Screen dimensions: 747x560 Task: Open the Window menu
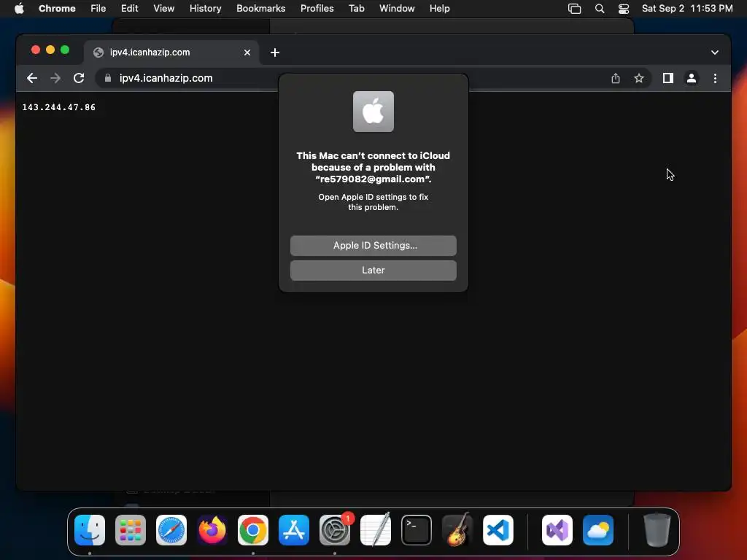coord(397,8)
